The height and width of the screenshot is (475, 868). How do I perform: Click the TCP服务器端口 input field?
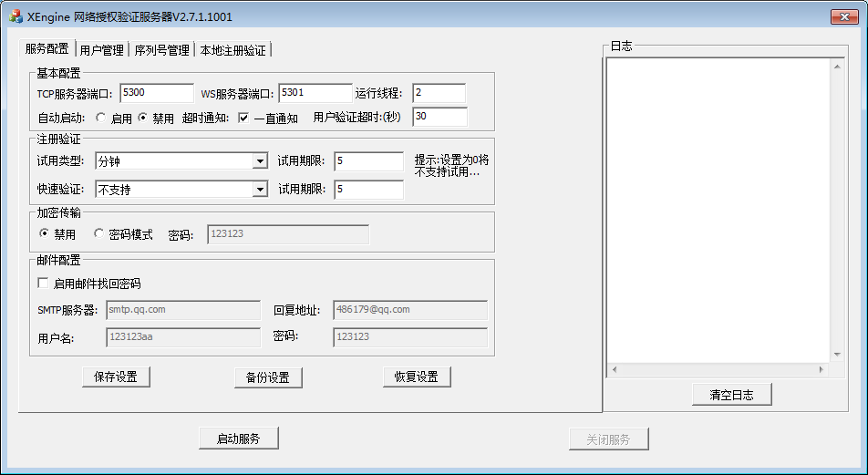tap(157, 93)
